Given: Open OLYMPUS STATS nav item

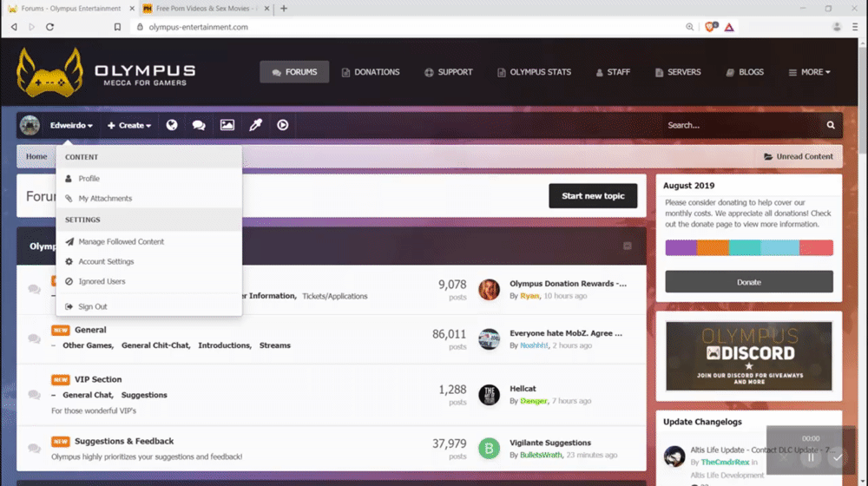Looking at the screenshot, I should tap(534, 72).
